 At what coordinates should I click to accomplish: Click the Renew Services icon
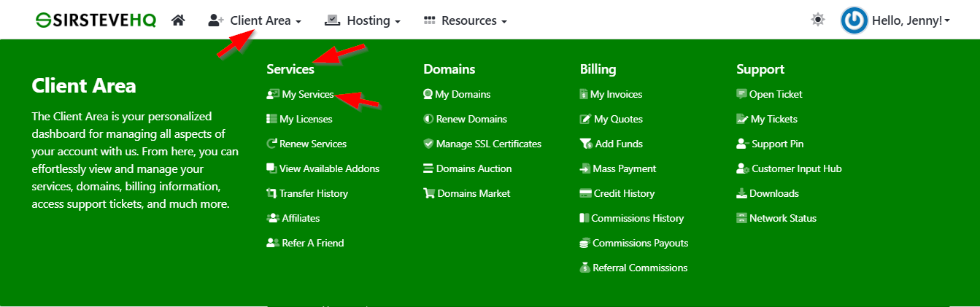click(x=272, y=144)
